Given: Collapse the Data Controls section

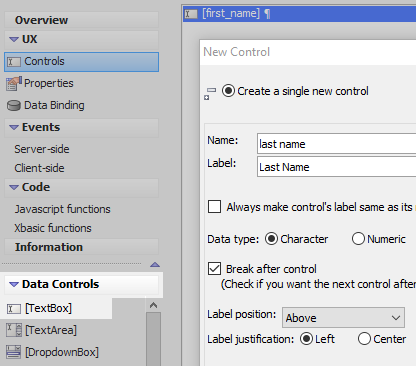Looking at the screenshot, I should tap(14, 284).
